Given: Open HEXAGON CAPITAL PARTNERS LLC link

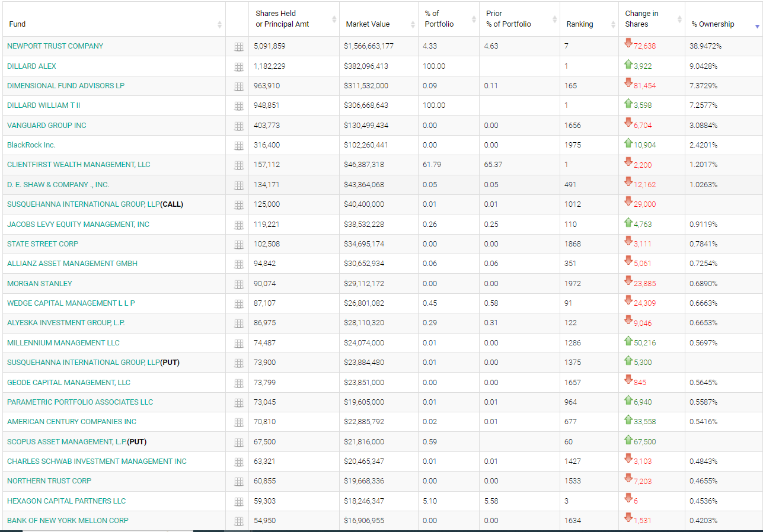Looking at the screenshot, I should (x=66, y=501).
